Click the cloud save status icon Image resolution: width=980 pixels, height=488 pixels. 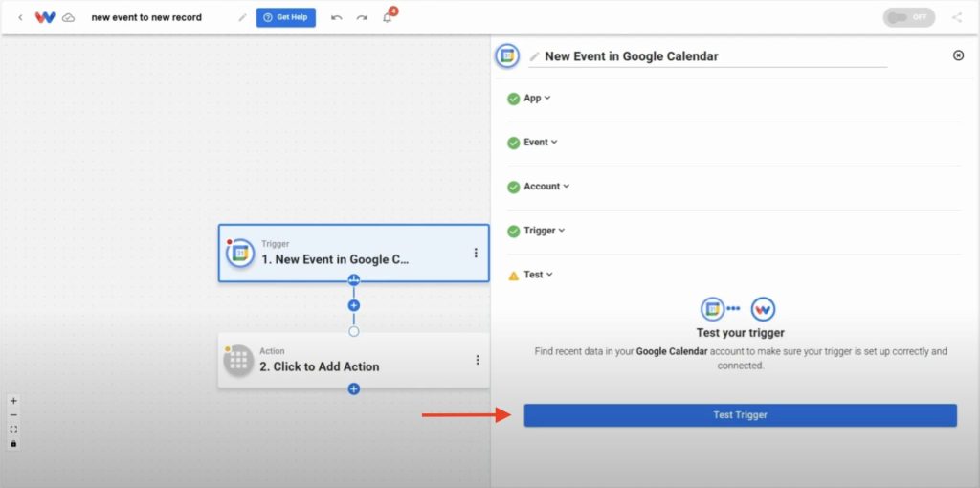68,17
